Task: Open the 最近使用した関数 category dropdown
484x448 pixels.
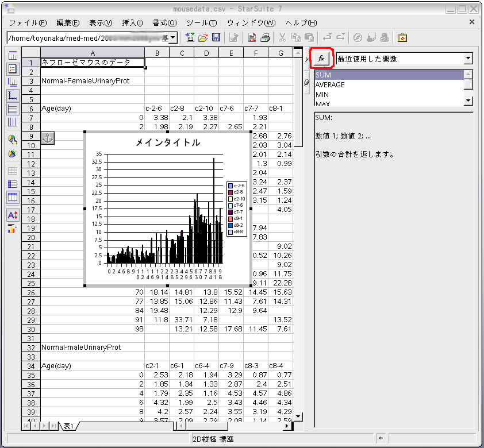Action: point(468,58)
